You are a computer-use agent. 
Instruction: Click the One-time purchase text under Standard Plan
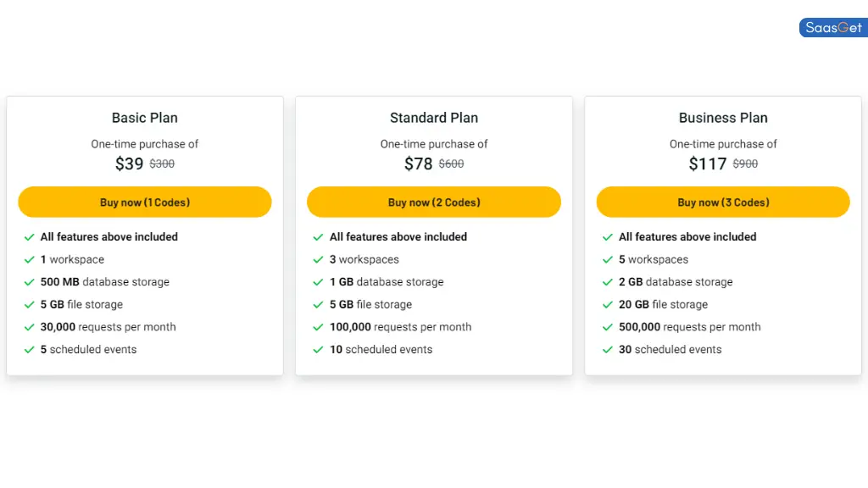click(x=433, y=144)
